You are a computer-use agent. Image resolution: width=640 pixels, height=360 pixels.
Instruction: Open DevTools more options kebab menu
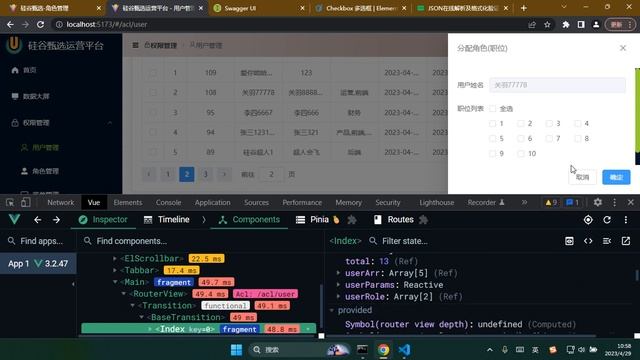pos(614,202)
